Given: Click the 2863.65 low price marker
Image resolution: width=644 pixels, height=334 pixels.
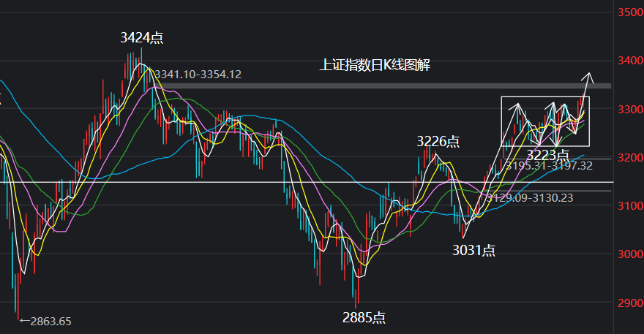Looking at the screenshot, I should point(45,322).
